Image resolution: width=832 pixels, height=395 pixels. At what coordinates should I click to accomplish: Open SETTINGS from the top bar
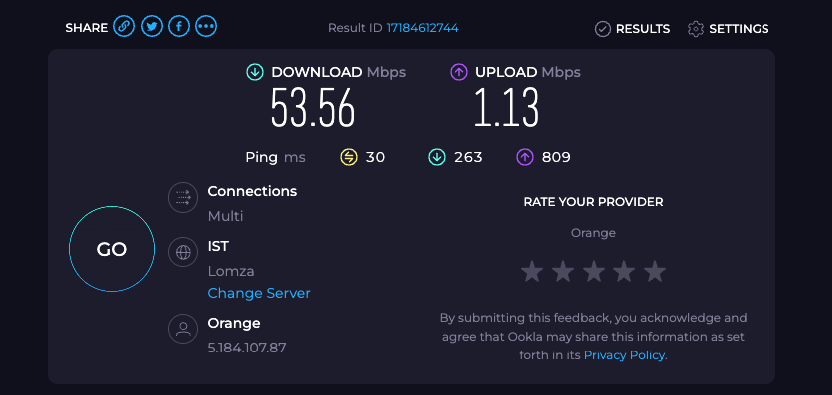[x=728, y=29]
